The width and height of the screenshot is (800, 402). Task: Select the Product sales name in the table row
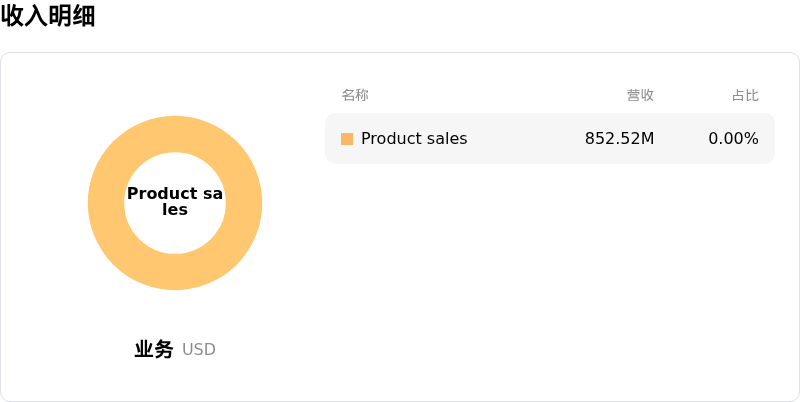[414, 139]
